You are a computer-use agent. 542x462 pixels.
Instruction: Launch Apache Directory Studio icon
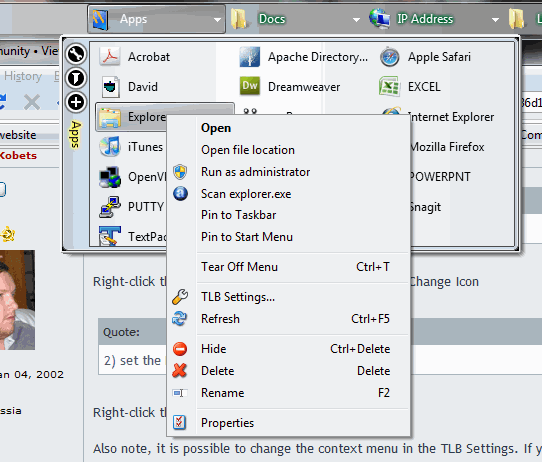250,57
